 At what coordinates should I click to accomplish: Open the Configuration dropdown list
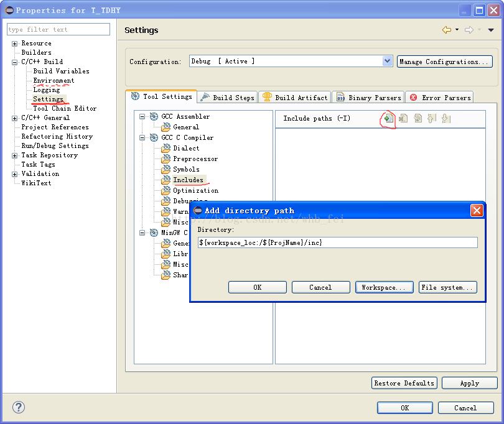(x=388, y=61)
